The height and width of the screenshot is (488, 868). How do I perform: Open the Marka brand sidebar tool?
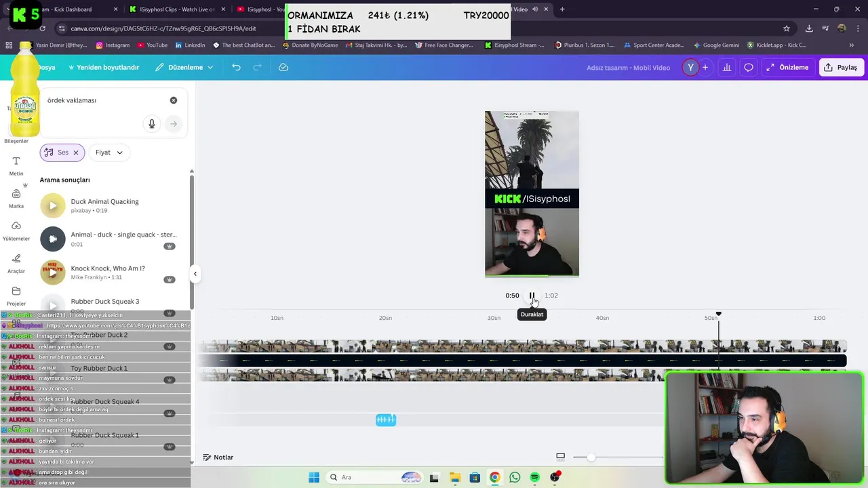pyautogui.click(x=16, y=199)
